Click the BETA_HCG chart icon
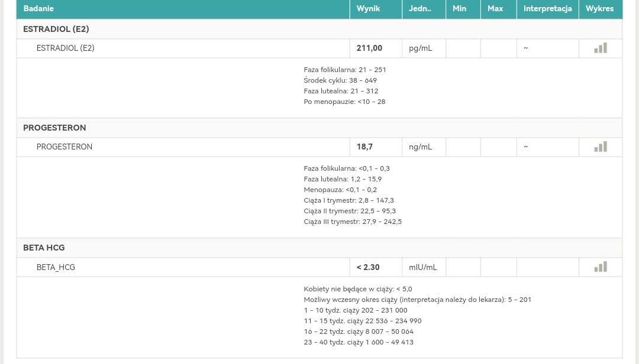Screen dimensions: 639x364 pos(600,267)
